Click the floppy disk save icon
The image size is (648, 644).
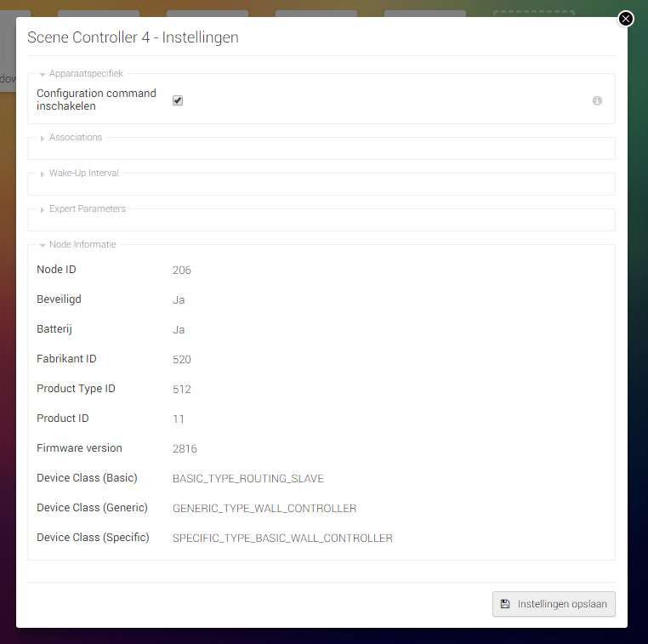pyautogui.click(x=505, y=604)
